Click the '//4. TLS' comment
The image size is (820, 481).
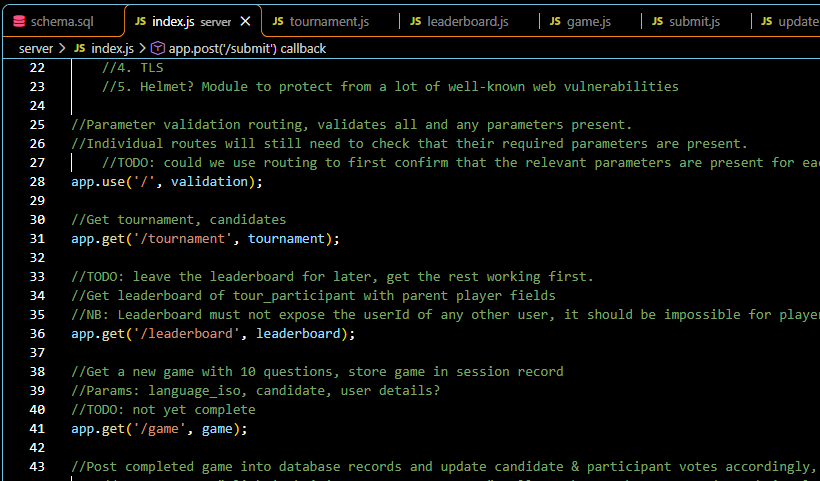(133, 67)
